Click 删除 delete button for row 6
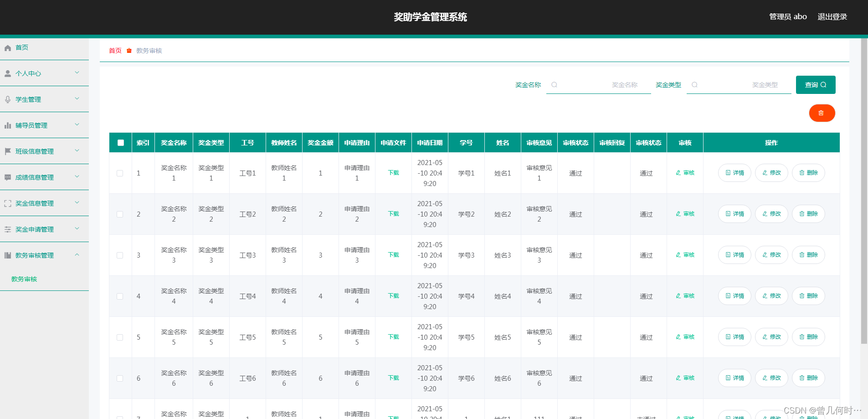 808,378
